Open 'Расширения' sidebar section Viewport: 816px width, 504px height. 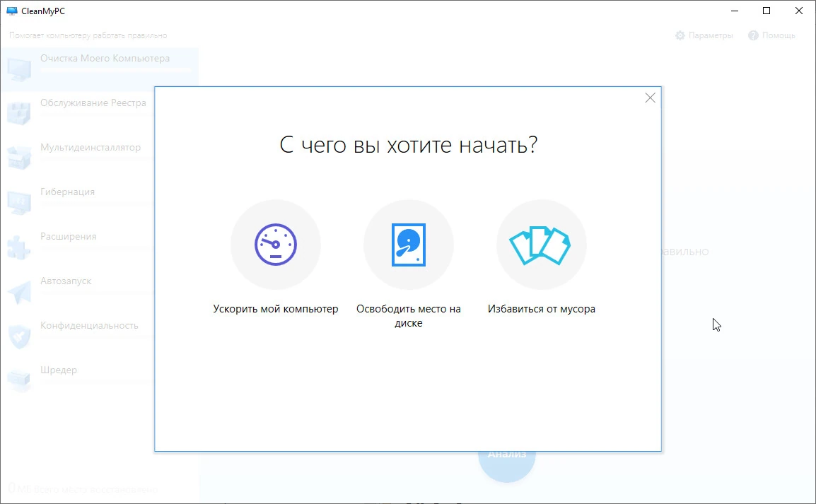[78, 247]
